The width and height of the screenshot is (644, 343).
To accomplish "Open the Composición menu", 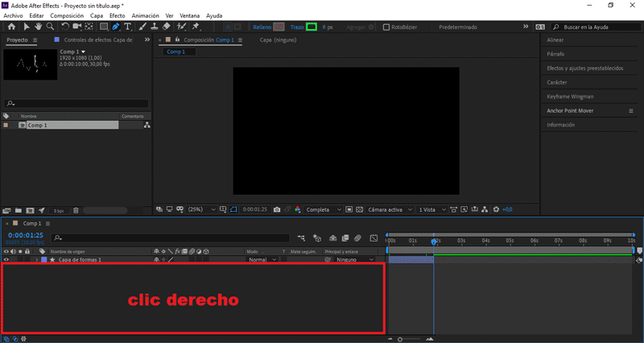I will click(67, 15).
